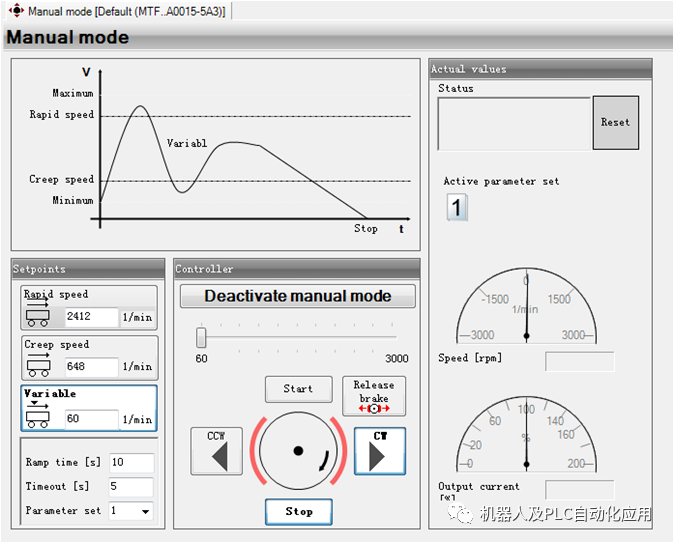674x543 pixels.
Task: Select the Rapid speed setpoint box
Action: 89,308
